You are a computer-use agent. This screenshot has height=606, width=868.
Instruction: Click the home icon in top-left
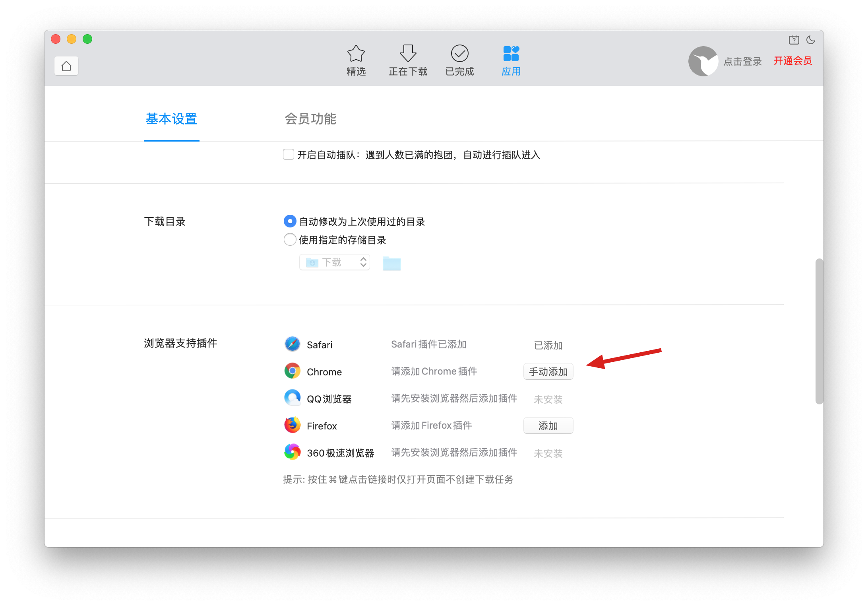point(66,66)
